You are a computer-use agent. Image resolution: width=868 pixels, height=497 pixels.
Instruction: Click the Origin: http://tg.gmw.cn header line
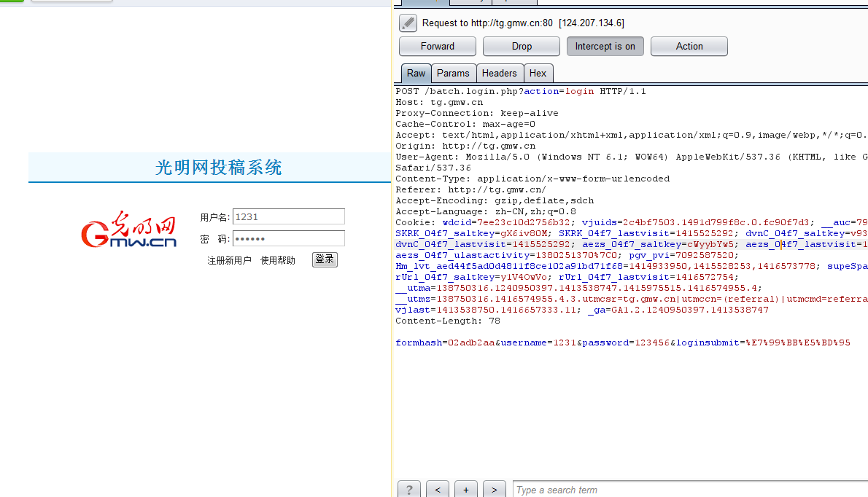pyautogui.click(x=465, y=146)
